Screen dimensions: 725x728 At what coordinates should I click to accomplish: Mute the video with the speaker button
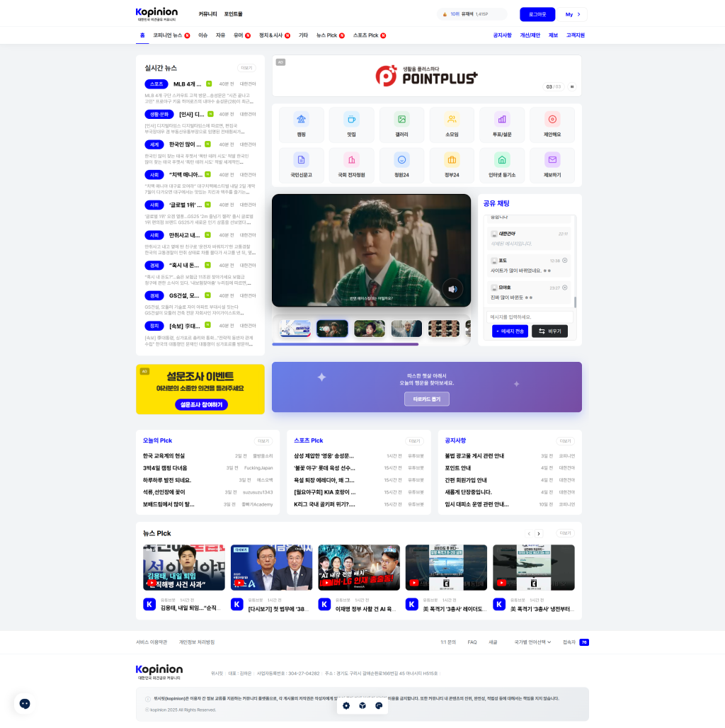pos(452,289)
